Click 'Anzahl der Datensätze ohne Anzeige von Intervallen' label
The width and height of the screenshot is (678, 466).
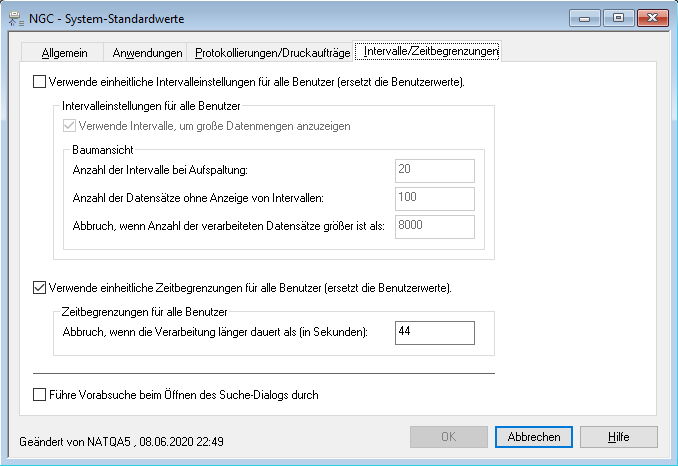(198, 198)
